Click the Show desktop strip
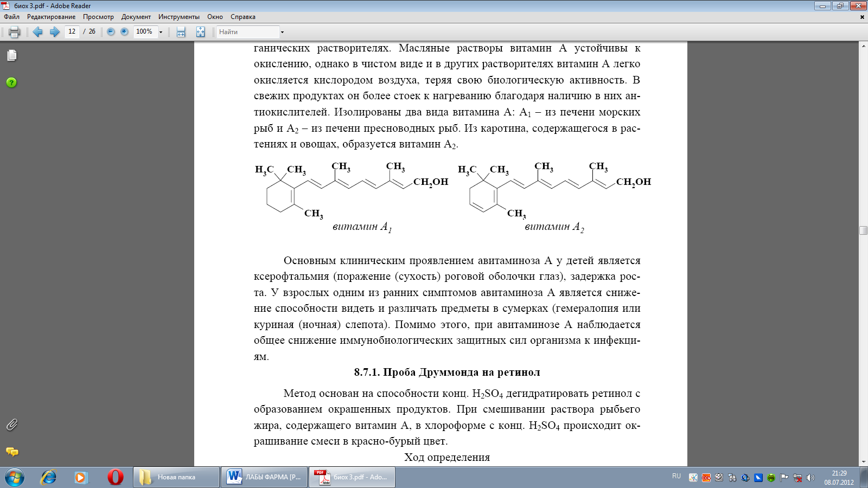 pyautogui.click(x=864, y=477)
